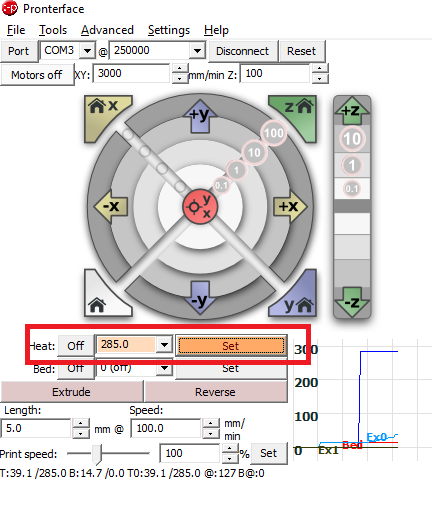This screenshot has height=507, width=432.
Task: Move -X using the left arrow
Action: tap(111, 207)
